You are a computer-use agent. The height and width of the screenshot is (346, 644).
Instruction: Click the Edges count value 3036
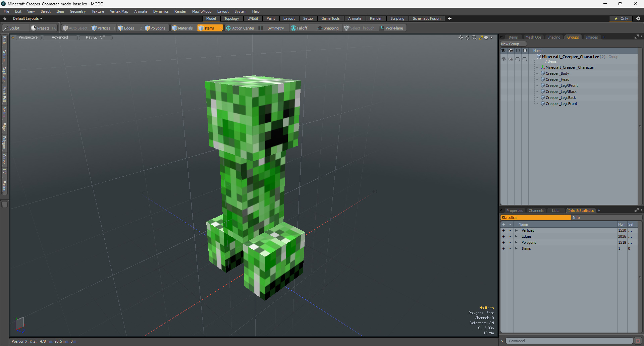coord(622,236)
